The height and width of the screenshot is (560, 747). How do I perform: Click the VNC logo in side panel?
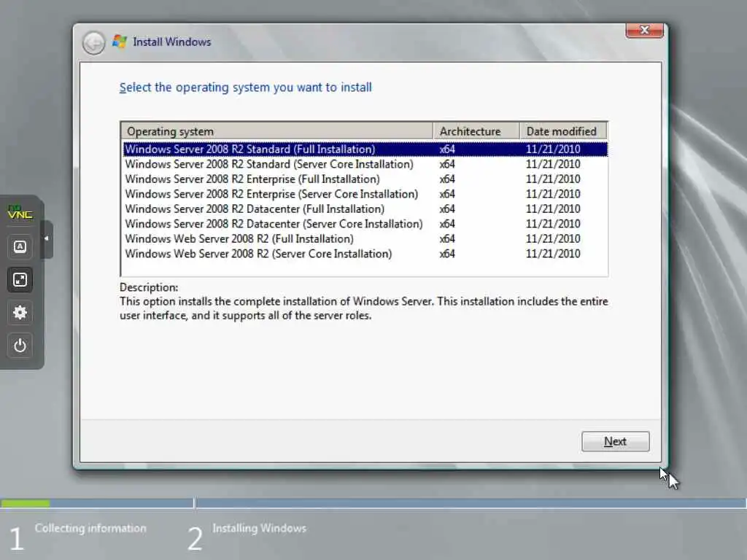coord(20,213)
